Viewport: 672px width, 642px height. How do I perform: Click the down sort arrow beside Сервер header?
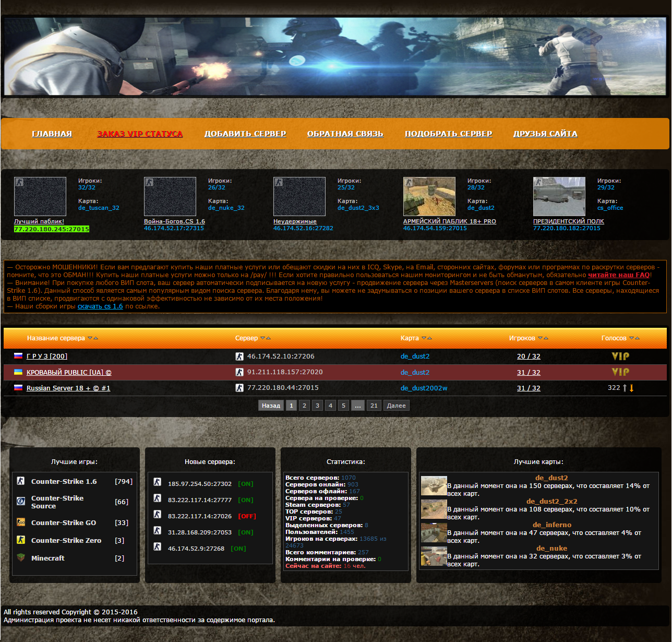coord(263,338)
